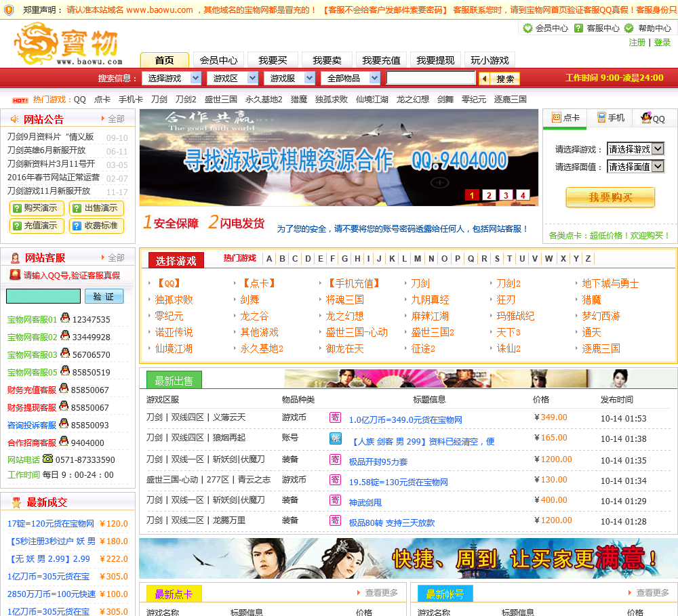Open the 游戏区 dropdown
The width and height of the screenshot is (678, 616).
pyautogui.click(x=232, y=78)
